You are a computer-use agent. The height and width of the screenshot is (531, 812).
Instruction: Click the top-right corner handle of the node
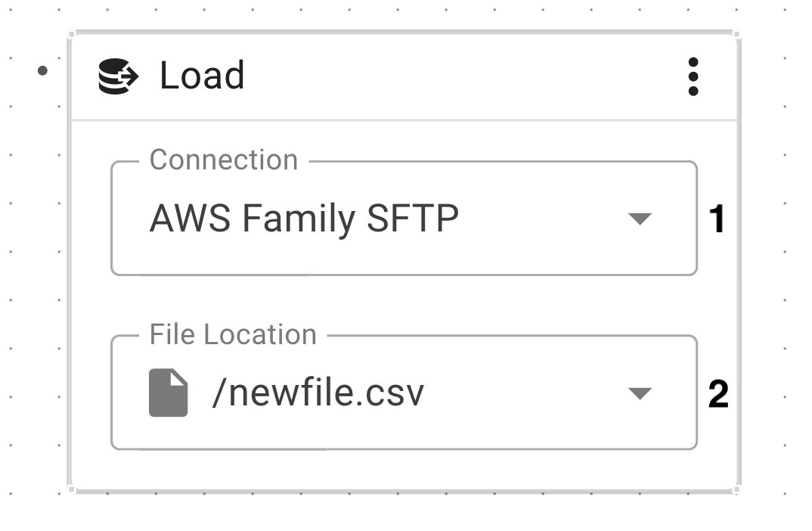tap(736, 34)
